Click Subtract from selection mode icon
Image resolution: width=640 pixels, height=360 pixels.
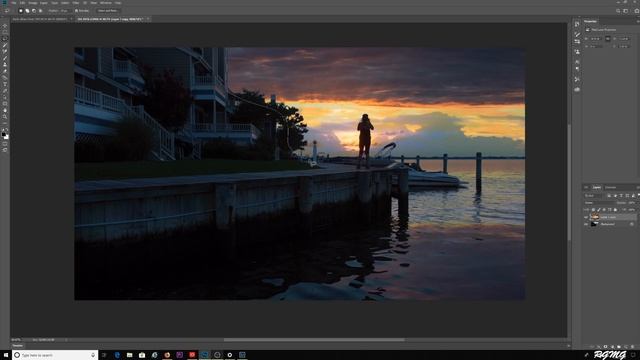pyautogui.click(x=34, y=11)
